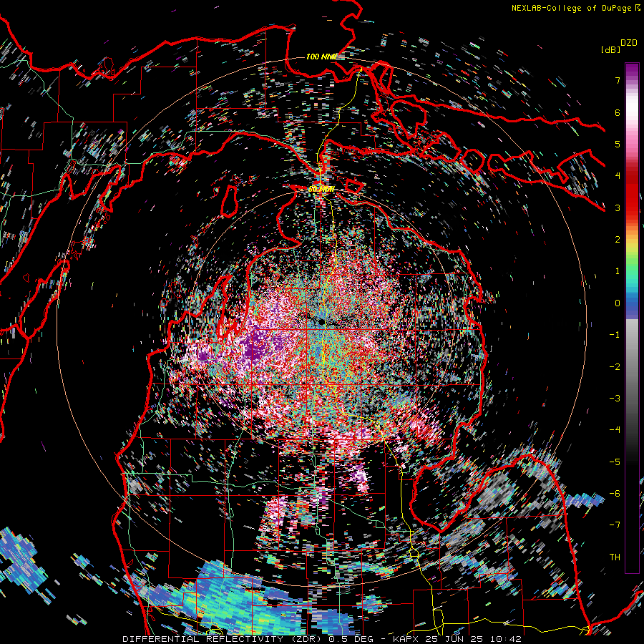
Task: Click the -5 value on the color scale
Action: (615, 462)
